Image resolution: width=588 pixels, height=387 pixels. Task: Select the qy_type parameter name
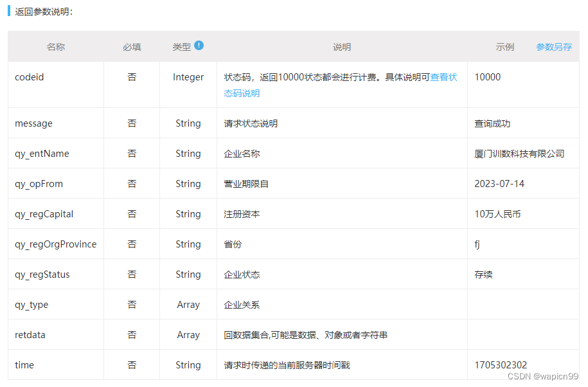click(x=31, y=305)
